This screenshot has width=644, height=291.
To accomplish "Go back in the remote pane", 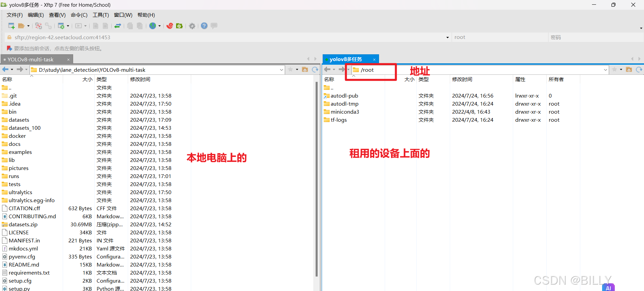I will pos(327,69).
